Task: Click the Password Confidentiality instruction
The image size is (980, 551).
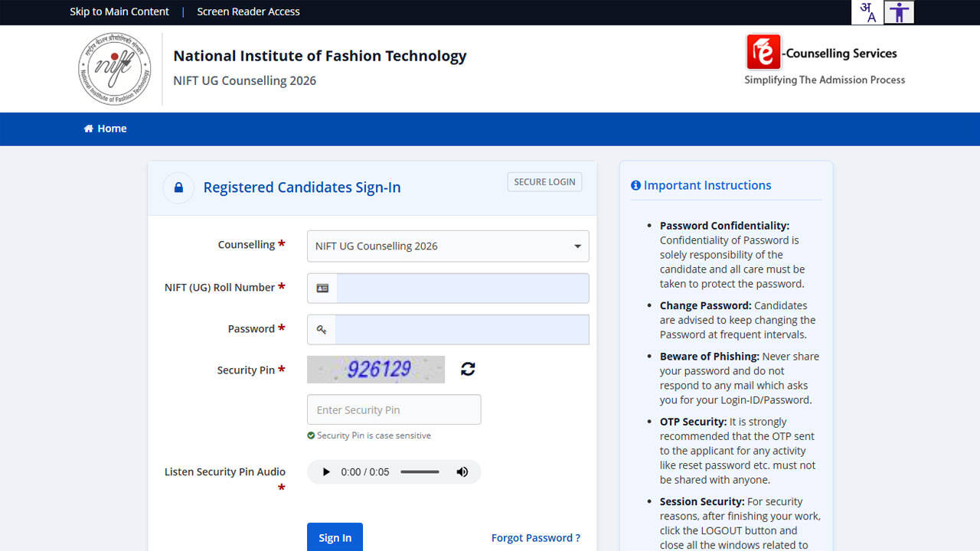Action: click(x=733, y=255)
